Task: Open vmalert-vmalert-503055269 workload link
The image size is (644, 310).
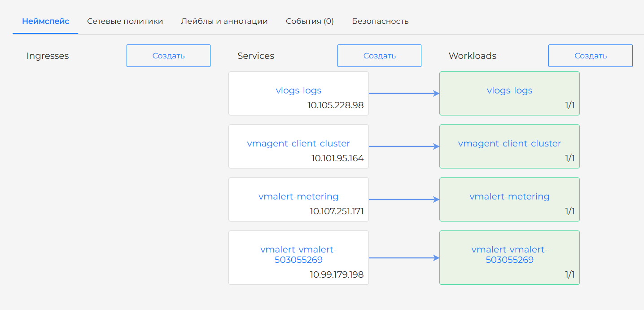Action: tap(509, 254)
